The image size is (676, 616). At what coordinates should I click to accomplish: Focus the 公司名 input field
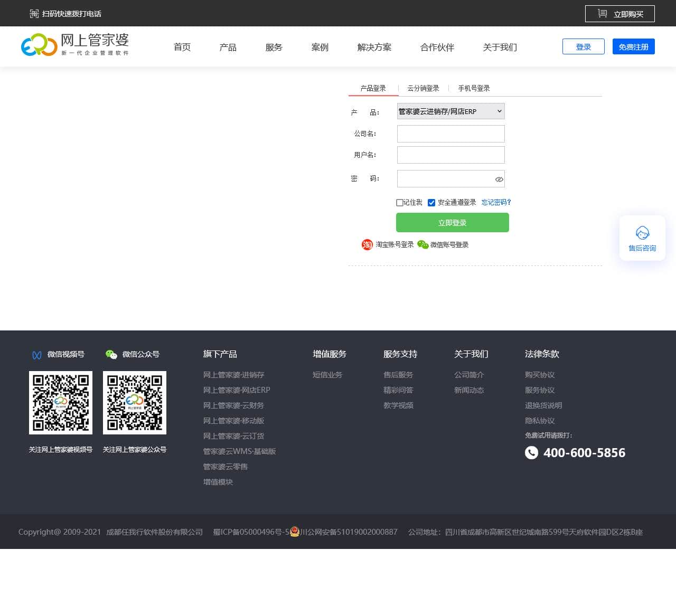tap(451, 134)
